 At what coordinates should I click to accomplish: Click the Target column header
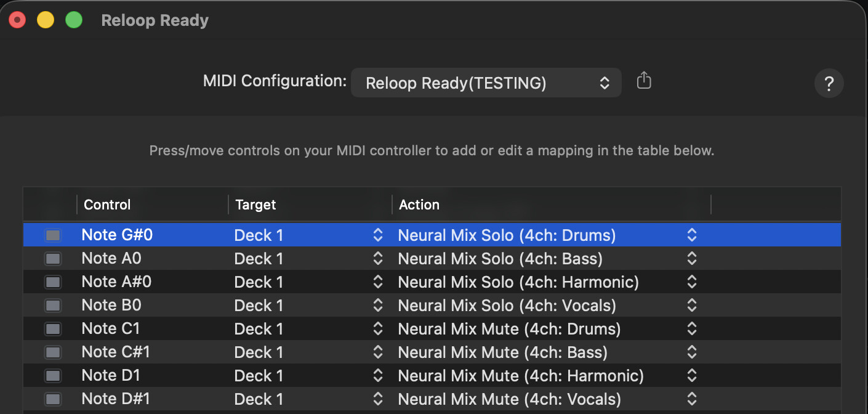point(255,205)
